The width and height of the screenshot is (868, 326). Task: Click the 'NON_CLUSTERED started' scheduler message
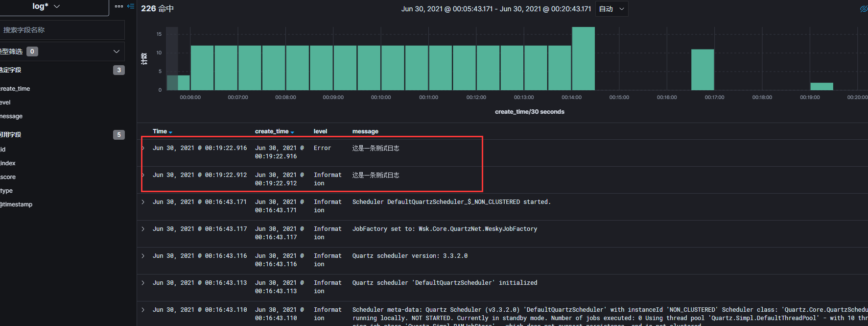451,202
